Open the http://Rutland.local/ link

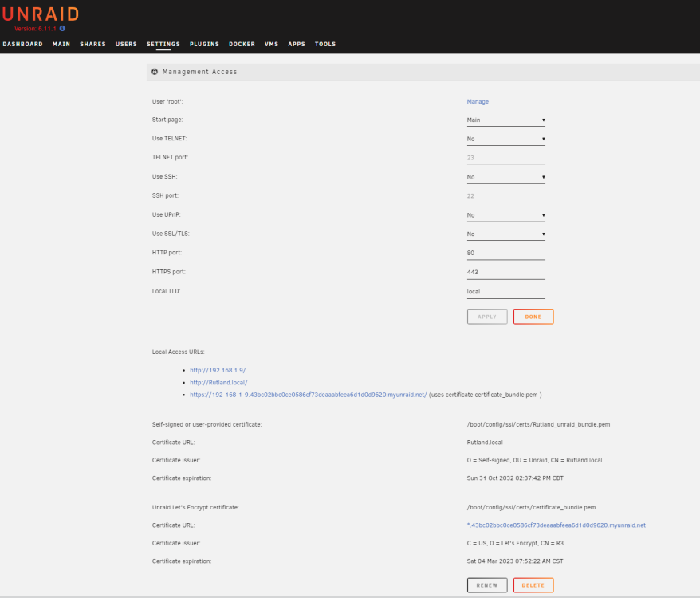tap(218, 383)
